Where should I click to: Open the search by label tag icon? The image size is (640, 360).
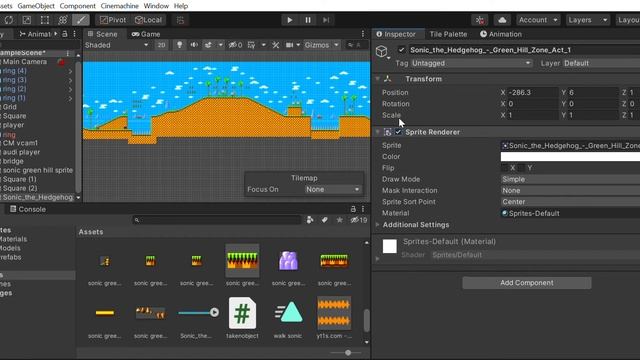click(324, 220)
